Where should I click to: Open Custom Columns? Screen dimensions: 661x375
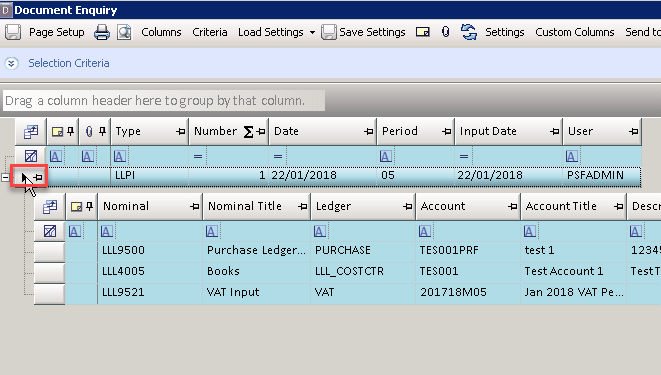point(575,32)
